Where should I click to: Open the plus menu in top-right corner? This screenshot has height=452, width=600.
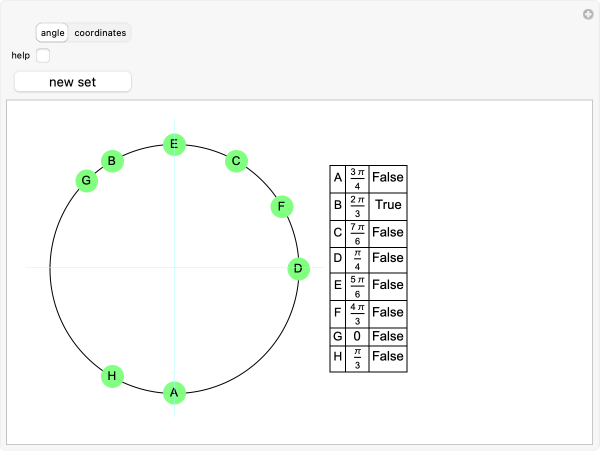588,14
